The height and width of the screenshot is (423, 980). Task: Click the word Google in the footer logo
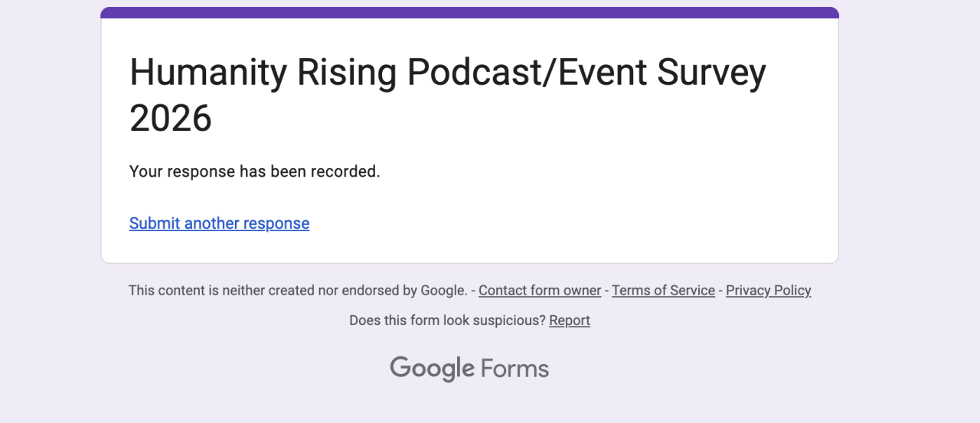click(x=433, y=369)
